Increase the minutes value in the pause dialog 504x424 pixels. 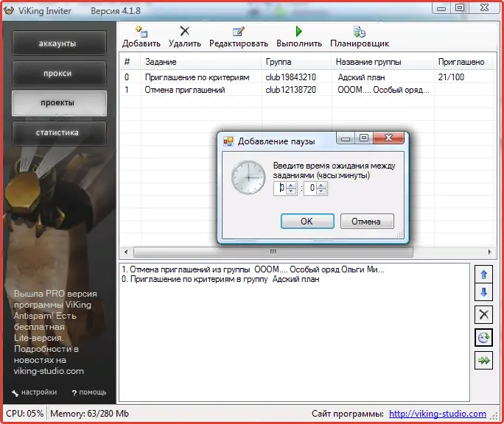point(321,185)
